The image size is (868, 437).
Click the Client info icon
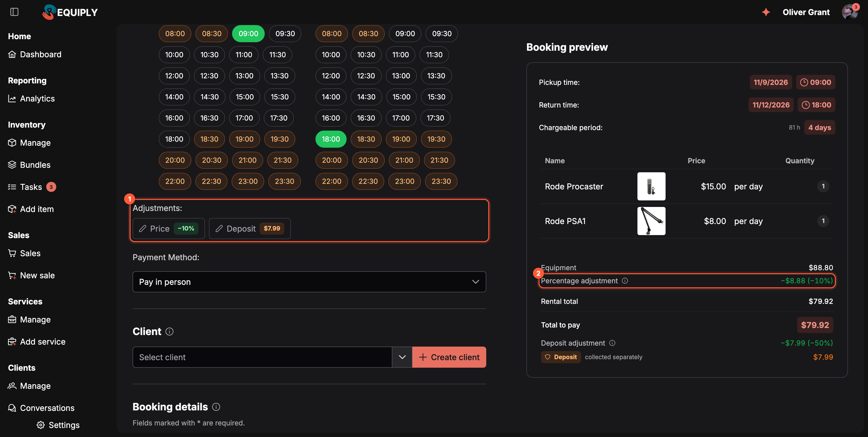(x=170, y=332)
